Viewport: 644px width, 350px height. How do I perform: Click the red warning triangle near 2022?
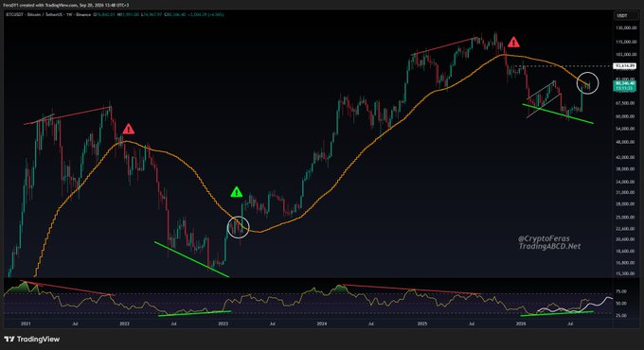click(129, 129)
